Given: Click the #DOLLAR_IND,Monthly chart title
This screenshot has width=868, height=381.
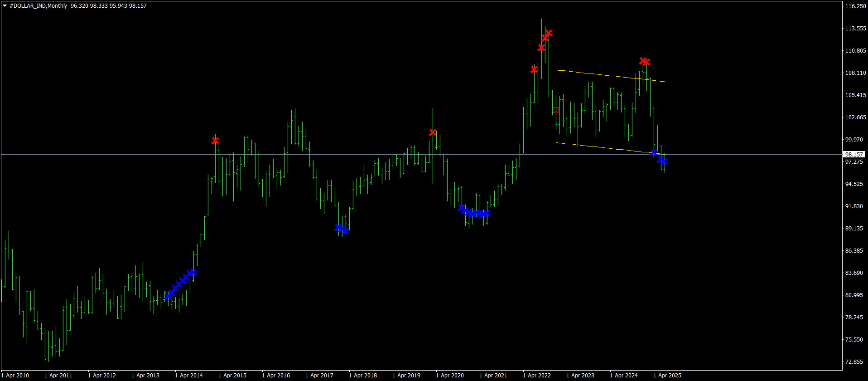Looking at the screenshot, I should point(38,6).
